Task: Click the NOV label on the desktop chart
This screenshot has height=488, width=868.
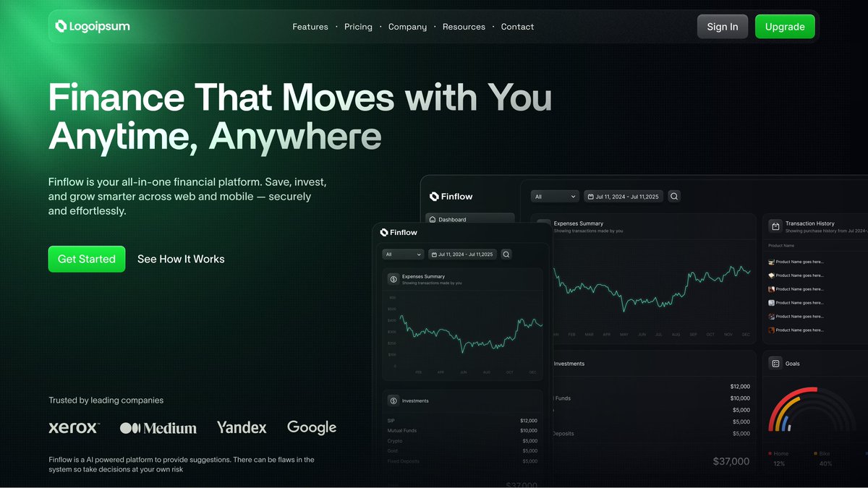Action: coord(728,335)
